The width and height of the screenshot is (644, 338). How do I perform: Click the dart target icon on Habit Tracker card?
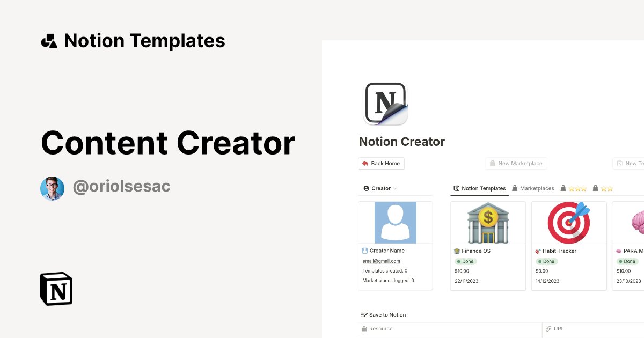click(568, 222)
